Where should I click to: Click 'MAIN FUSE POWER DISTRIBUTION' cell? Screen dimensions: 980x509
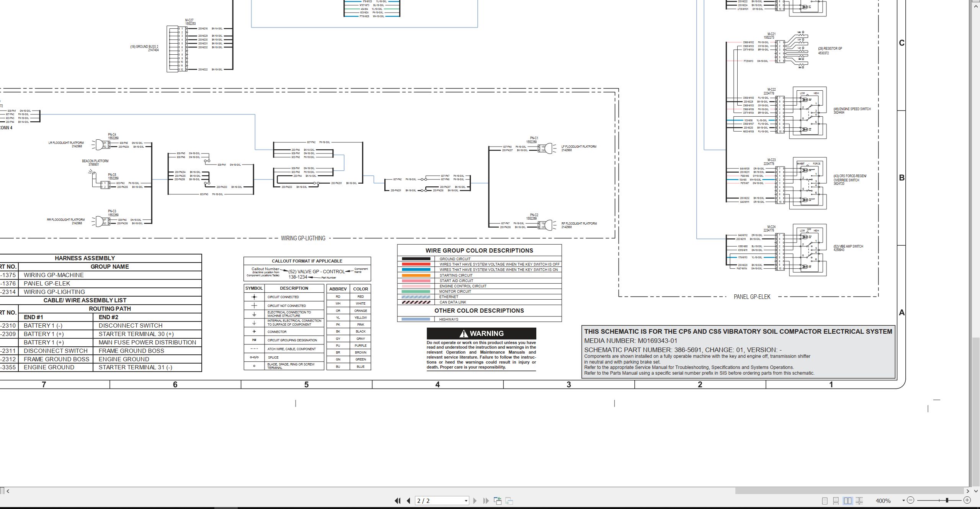coord(147,343)
